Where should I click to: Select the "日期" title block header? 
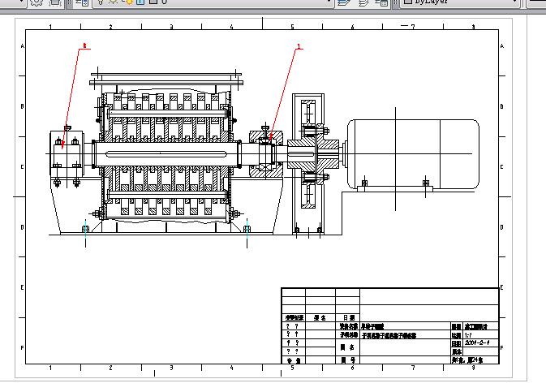tap(349, 317)
